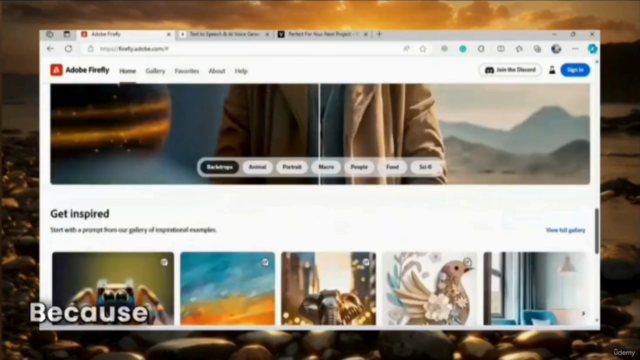Click the Sign in button
The height and width of the screenshot is (360, 640).
[575, 70]
